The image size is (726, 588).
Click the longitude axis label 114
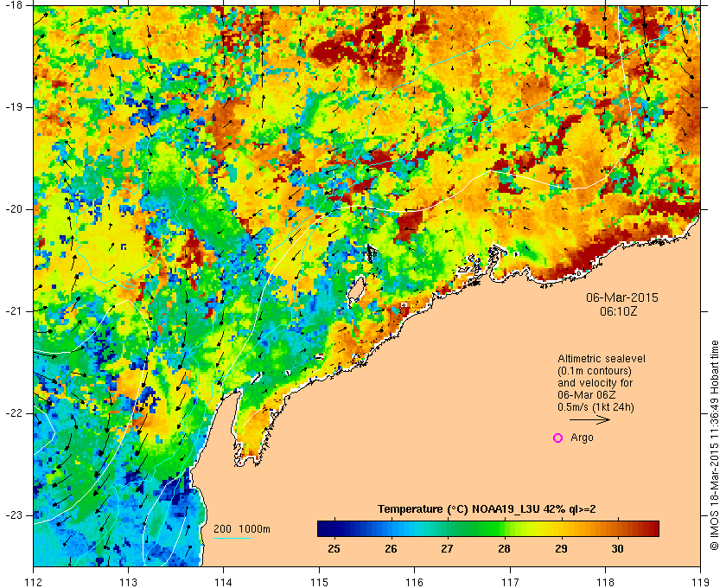click(224, 581)
